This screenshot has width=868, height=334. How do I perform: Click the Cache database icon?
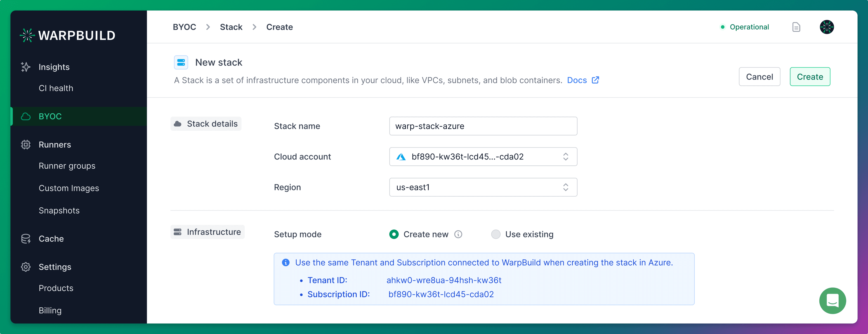point(26,238)
